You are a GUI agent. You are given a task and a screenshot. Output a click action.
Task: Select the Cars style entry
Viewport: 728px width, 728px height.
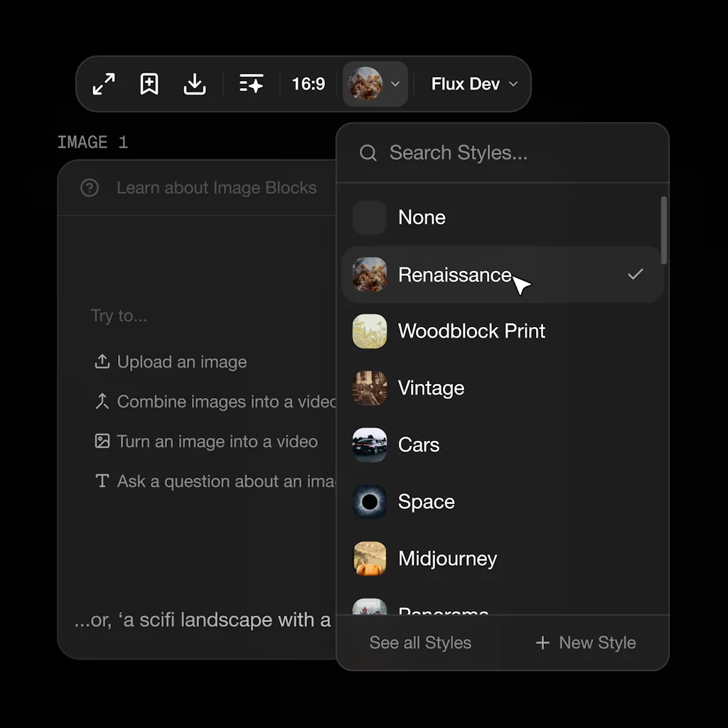(419, 445)
